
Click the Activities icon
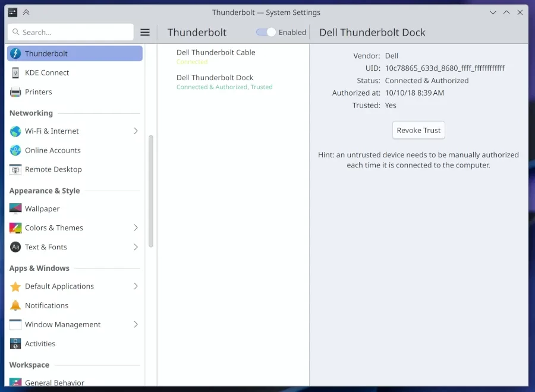(15, 344)
